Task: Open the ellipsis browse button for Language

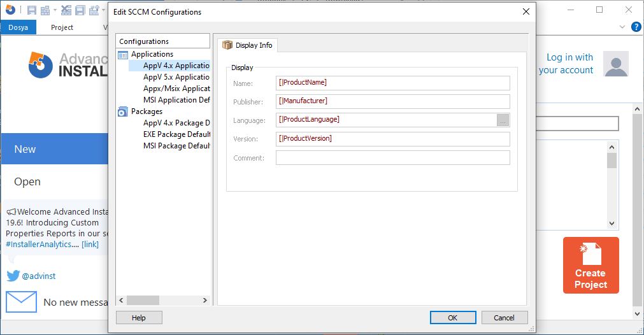Action: [503, 120]
